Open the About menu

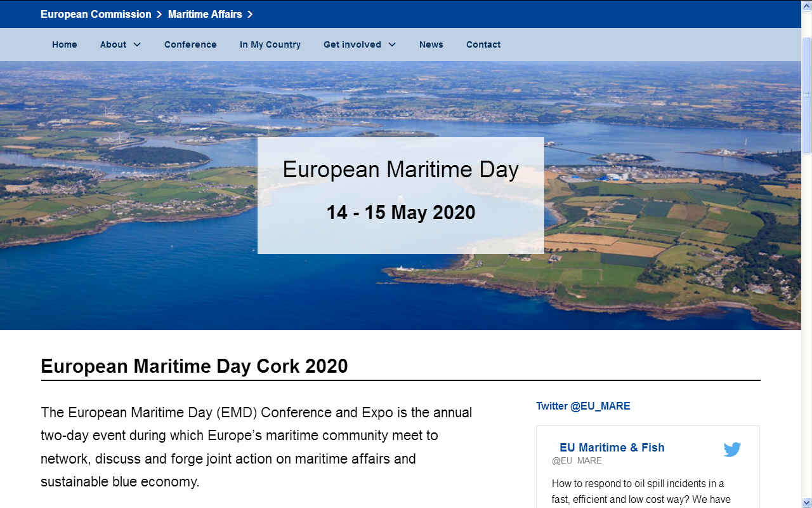(114, 44)
